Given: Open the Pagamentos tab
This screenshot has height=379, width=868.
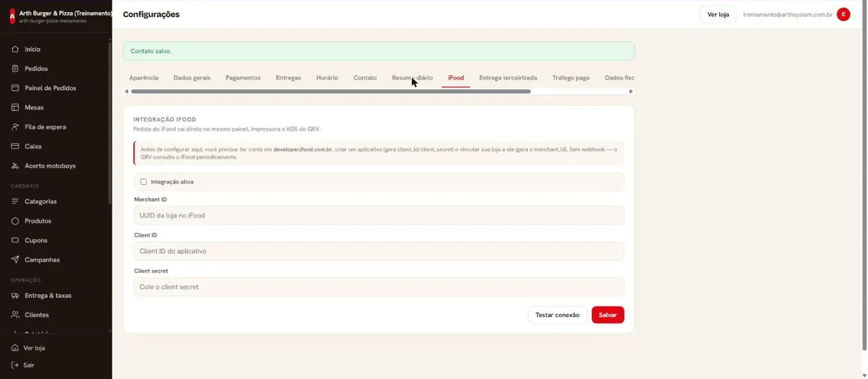Looking at the screenshot, I should point(243,78).
